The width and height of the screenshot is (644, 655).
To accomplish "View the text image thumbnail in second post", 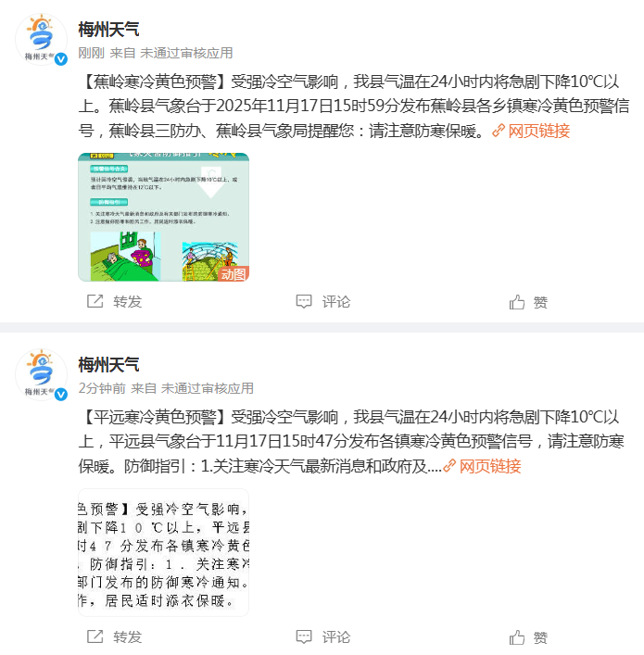I will [163, 552].
